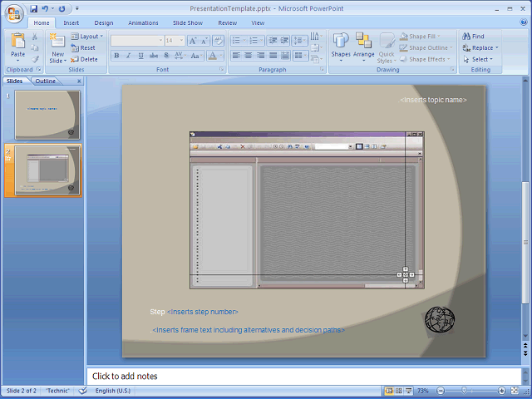Open the Shape Effects menu
The width and height of the screenshot is (532, 399).
(425, 59)
